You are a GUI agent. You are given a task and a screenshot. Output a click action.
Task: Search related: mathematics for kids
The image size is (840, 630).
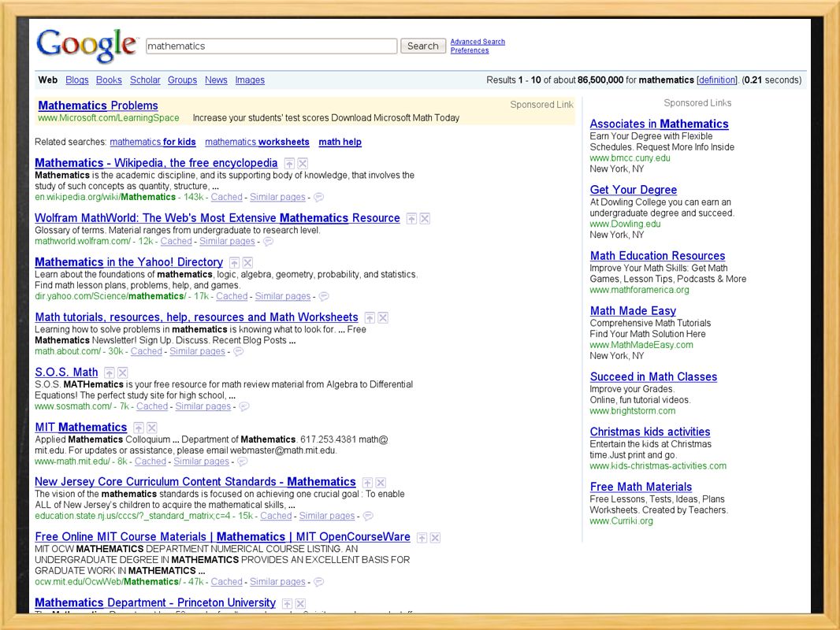[x=153, y=142]
